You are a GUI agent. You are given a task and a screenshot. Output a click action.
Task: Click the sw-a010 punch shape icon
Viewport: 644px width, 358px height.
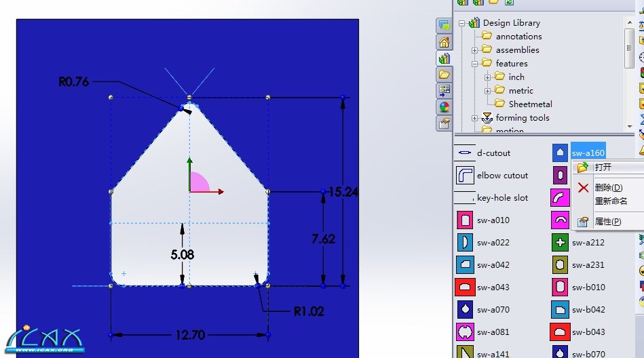[465, 220]
